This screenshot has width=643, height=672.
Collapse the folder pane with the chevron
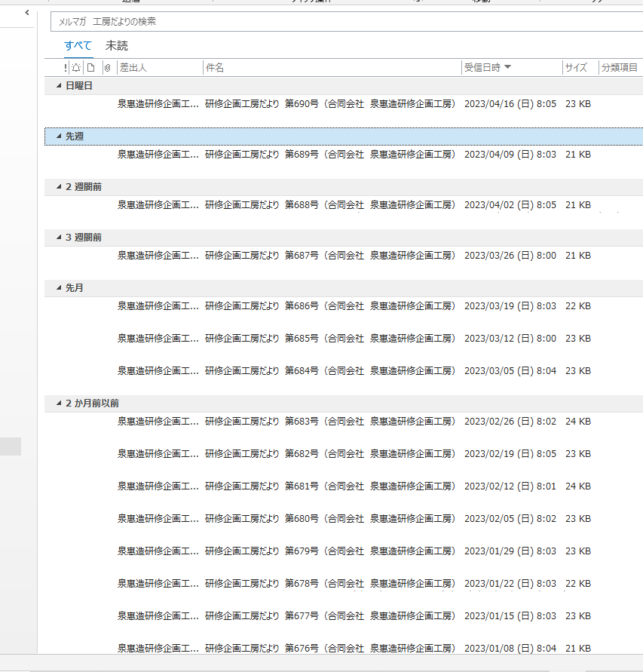27,13
